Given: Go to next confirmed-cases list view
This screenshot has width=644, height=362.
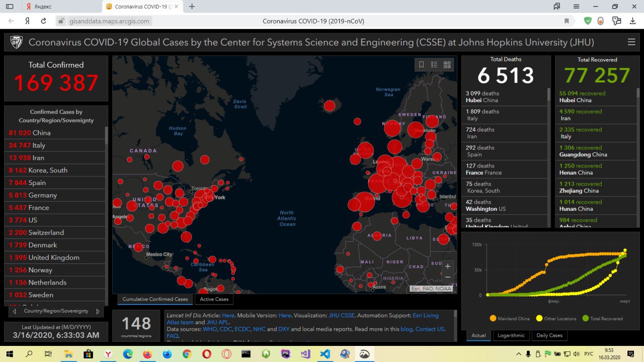Looking at the screenshot, I should [x=98, y=312].
